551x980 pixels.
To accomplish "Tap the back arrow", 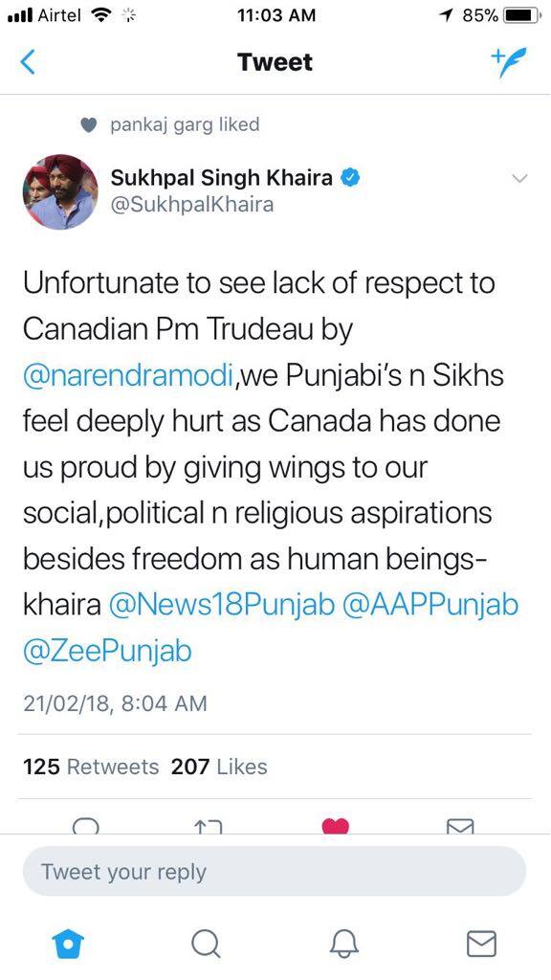I will (x=28, y=62).
